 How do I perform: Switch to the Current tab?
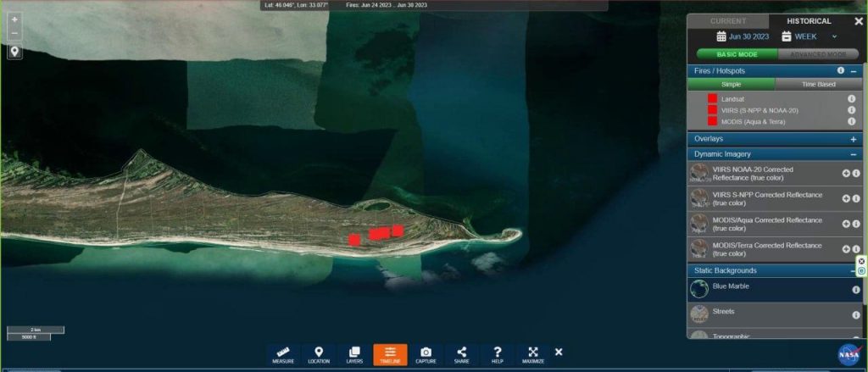pos(727,21)
